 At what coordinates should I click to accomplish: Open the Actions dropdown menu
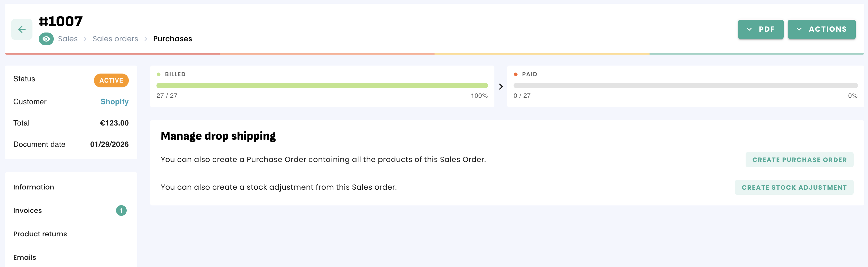click(x=821, y=29)
